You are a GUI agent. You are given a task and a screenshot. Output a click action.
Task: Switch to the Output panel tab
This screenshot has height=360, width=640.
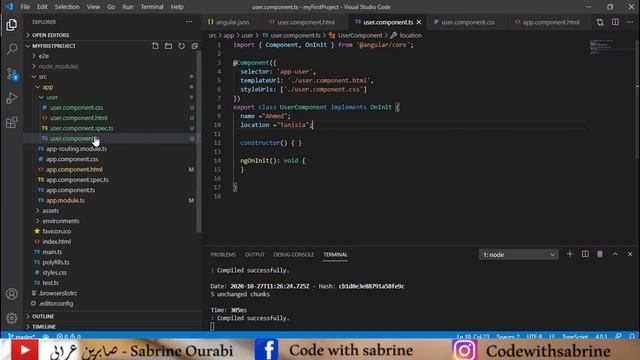(x=255, y=254)
